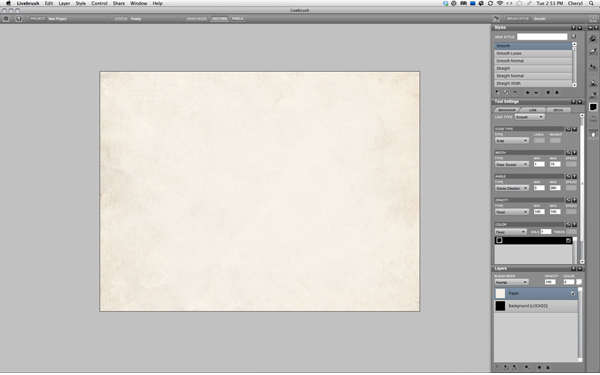Open help for the Tool Settings panel

click(573, 102)
